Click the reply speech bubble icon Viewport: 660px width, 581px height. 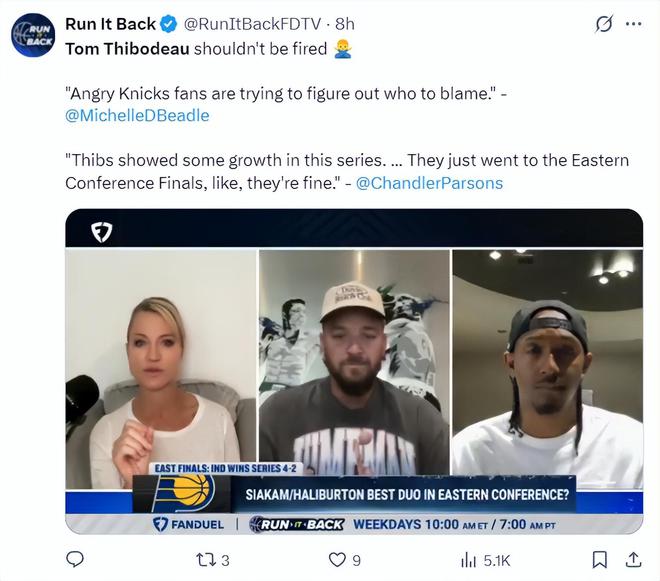(75, 560)
